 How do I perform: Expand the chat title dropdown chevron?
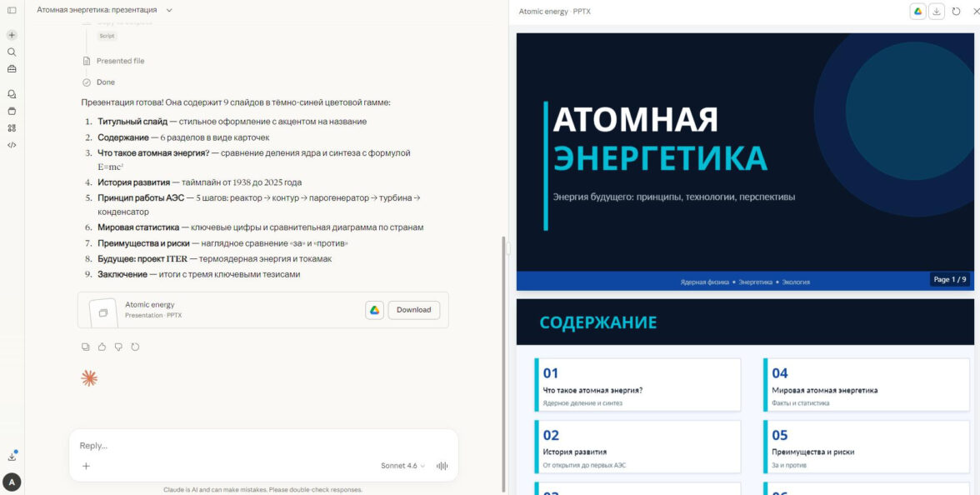click(169, 10)
